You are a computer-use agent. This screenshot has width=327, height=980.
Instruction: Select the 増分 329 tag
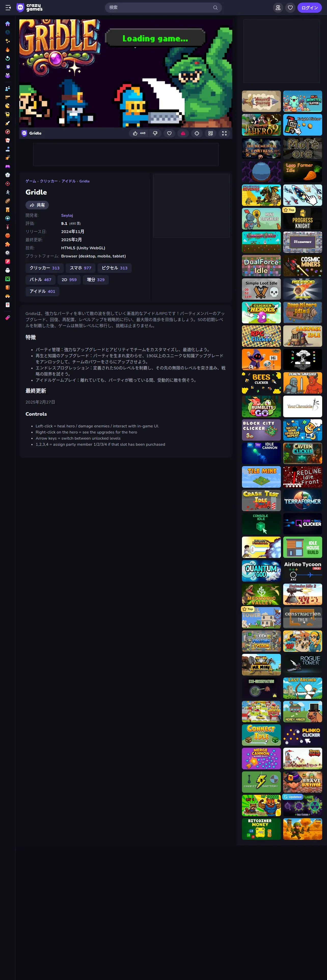[96, 280]
